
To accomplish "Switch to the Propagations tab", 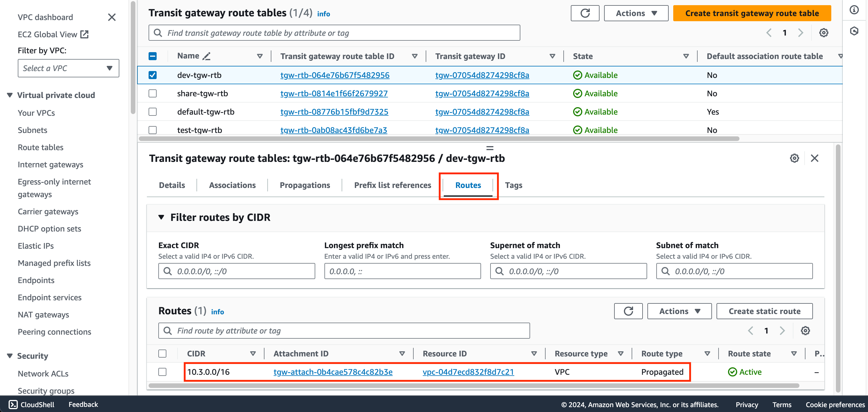I will click(x=305, y=185).
